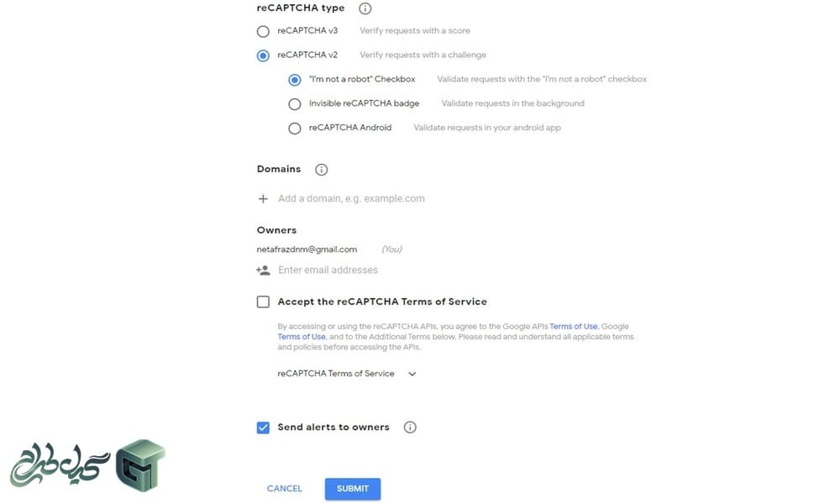Click the plus icon to add a domain
The width and height of the screenshot is (840, 504).
tap(263, 199)
